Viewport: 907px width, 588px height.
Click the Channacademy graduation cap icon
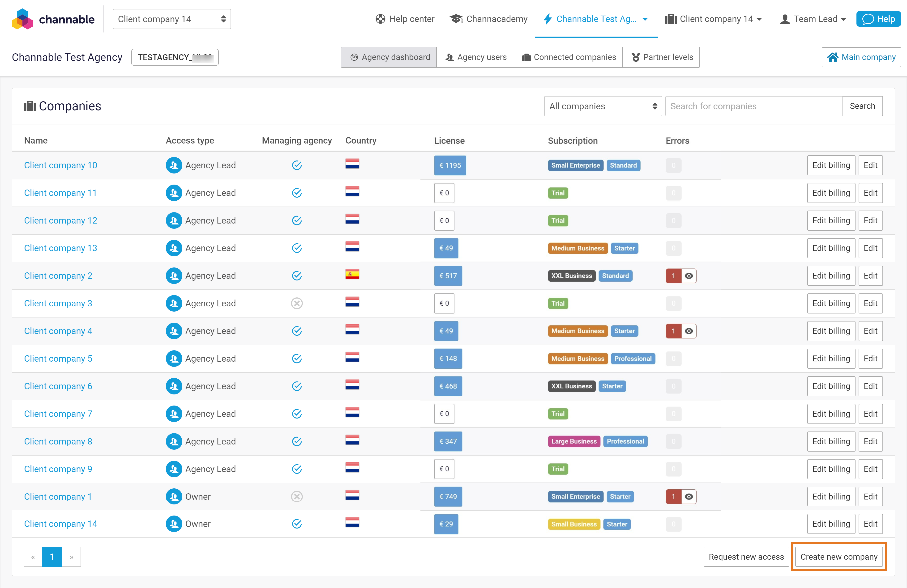tap(456, 19)
